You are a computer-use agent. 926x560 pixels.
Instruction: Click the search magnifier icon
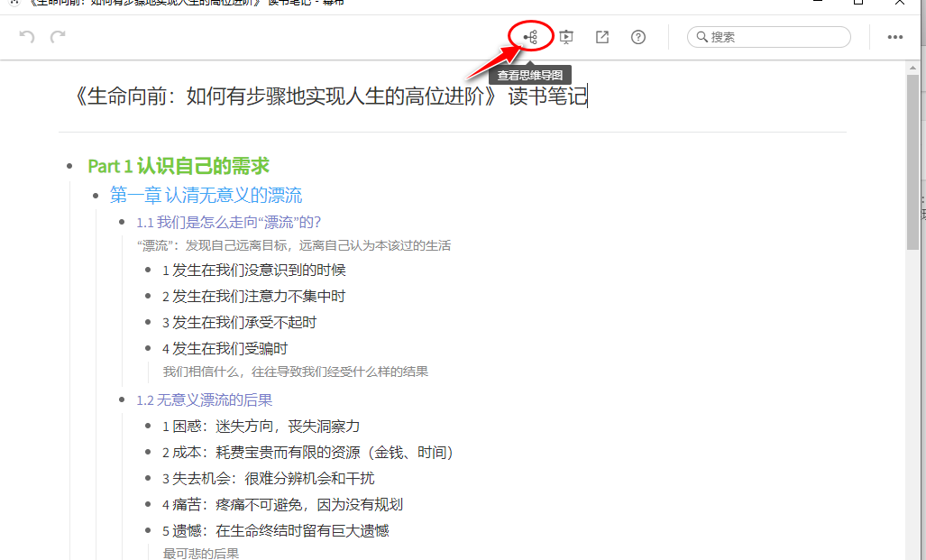[701, 37]
